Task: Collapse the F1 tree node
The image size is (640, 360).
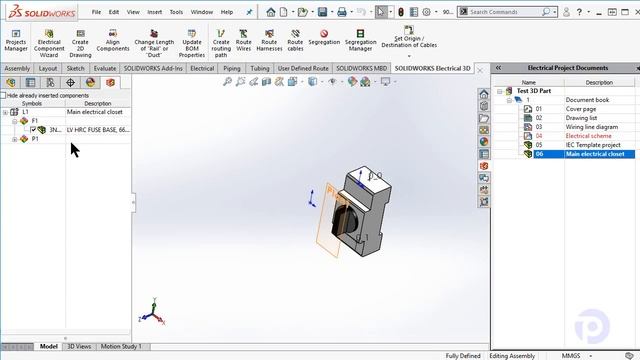Action: (x=14, y=121)
